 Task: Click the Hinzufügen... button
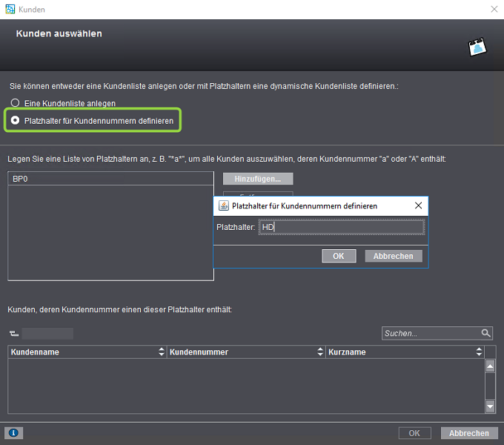(258, 179)
